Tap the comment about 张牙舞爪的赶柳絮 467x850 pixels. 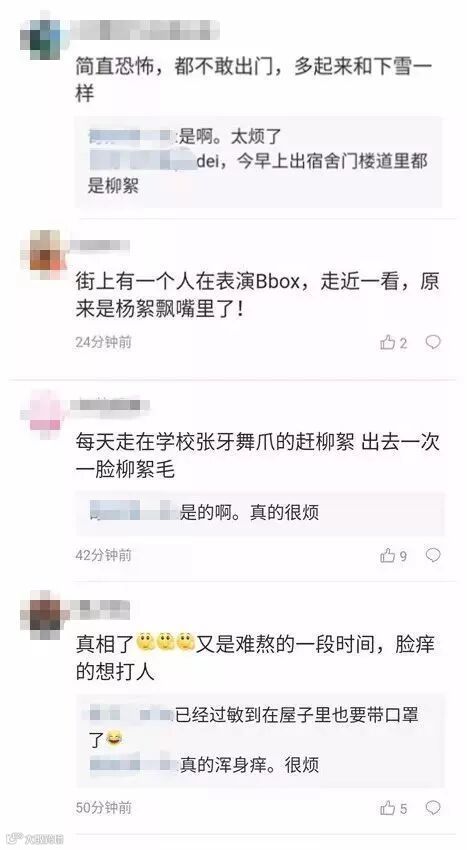coord(257,454)
